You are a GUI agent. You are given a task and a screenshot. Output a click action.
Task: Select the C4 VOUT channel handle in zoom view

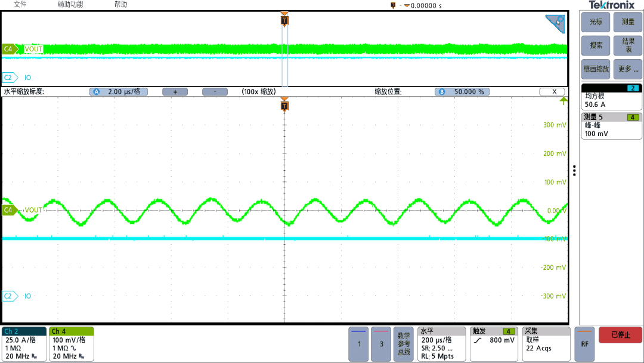click(8, 210)
